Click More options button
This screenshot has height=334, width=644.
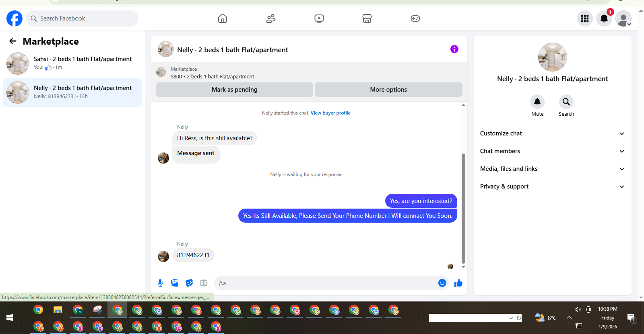pos(388,90)
